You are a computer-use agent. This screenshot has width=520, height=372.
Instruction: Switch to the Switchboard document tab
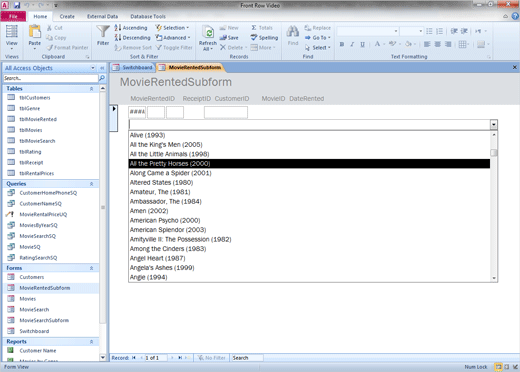[133, 68]
